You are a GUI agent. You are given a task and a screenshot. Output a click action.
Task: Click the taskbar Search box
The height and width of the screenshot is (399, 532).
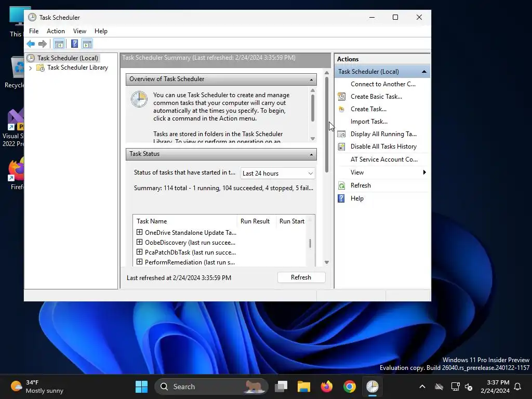(x=211, y=387)
